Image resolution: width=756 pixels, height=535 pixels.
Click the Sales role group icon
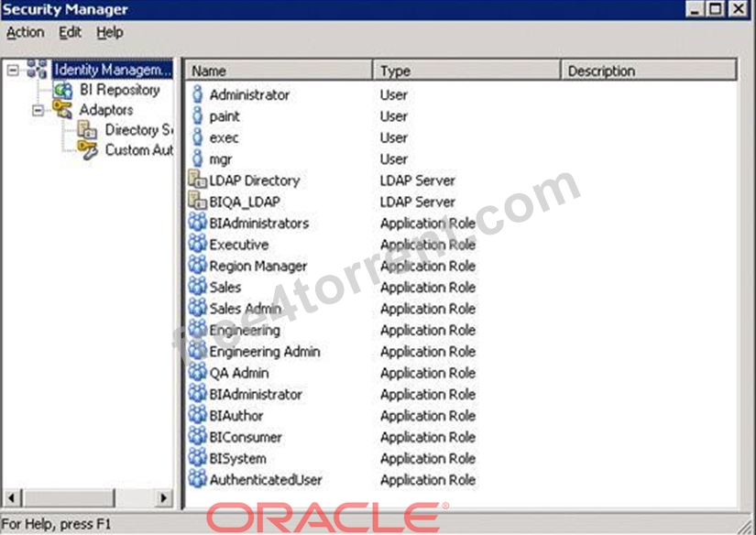[x=197, y=287]
